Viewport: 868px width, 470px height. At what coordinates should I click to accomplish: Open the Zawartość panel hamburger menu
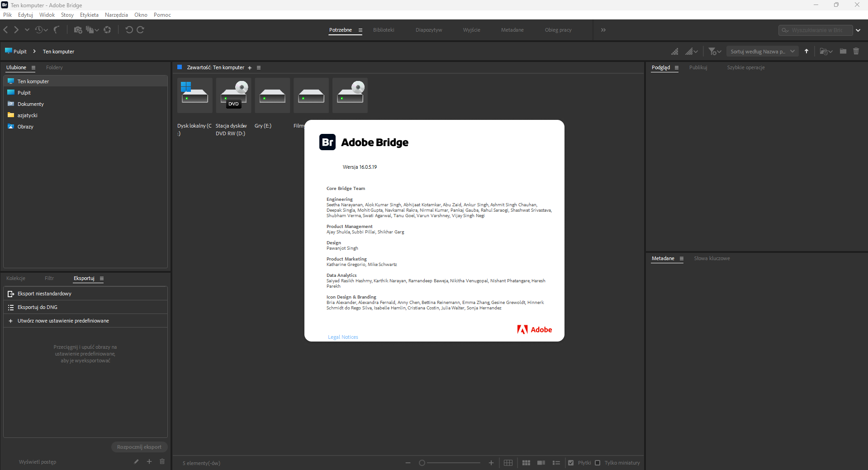tap(259, 68)
